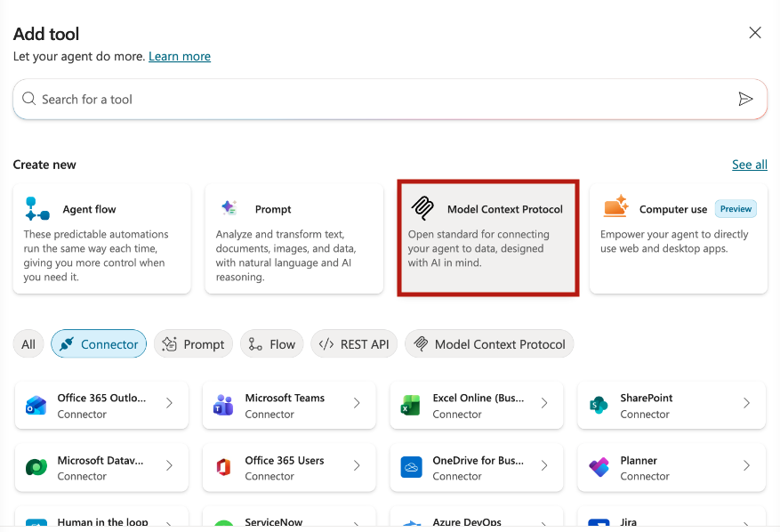Image resolution: width=780 pixels, height=532 pixels.
Task: Open the Microsoft Datav... connector name
Action: point(100,460)
